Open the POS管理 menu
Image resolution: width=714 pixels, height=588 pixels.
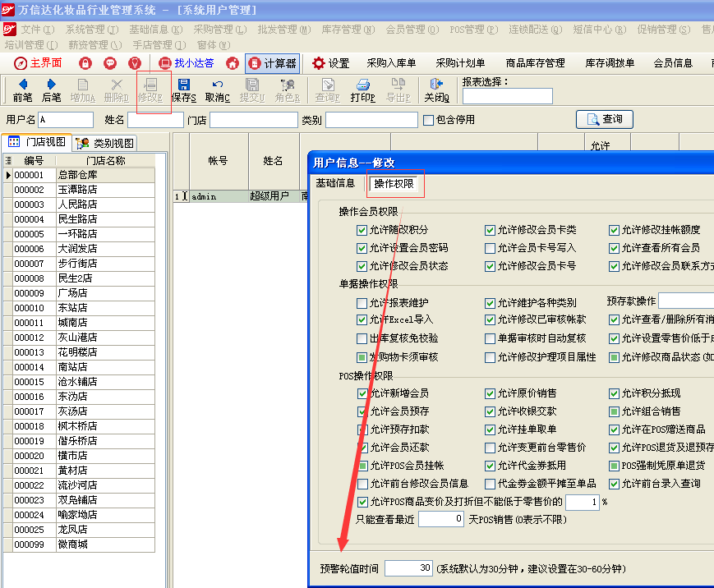click(474, 30)
